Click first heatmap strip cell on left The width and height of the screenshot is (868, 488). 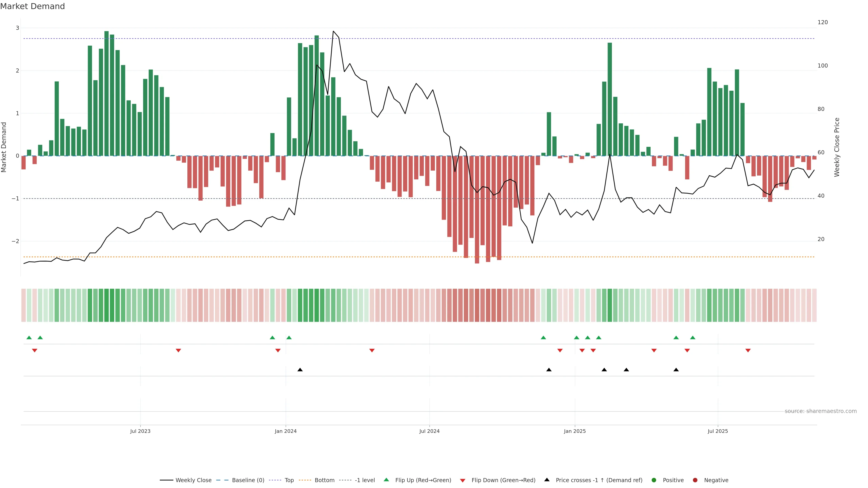(24, 305)
